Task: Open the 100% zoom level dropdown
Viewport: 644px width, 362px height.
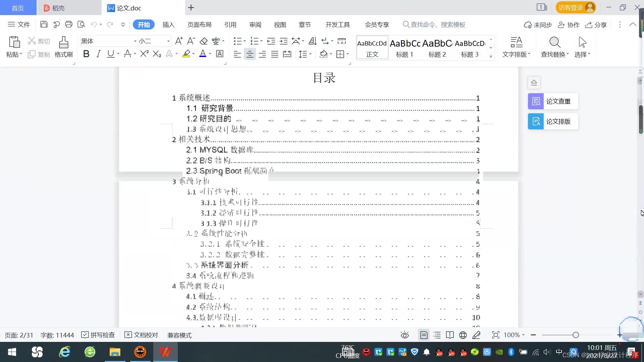Action: coord(514,335)
